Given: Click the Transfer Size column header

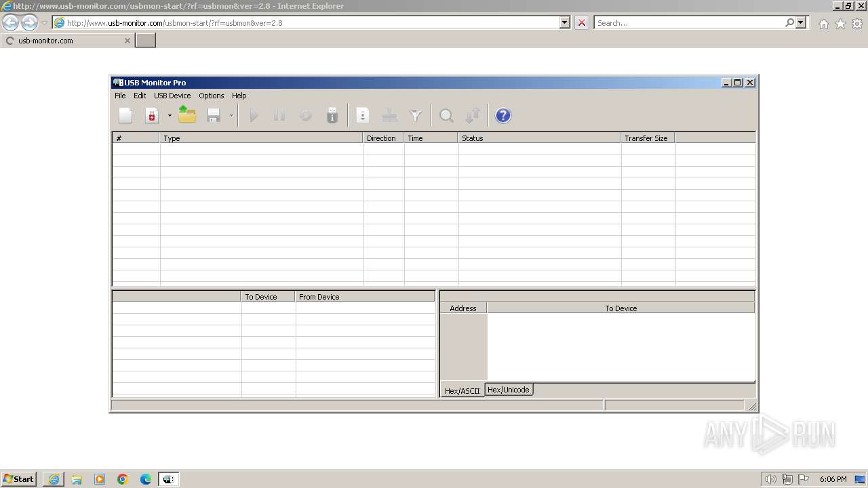Looking at the screenshot, I should (x=648, y=138).
